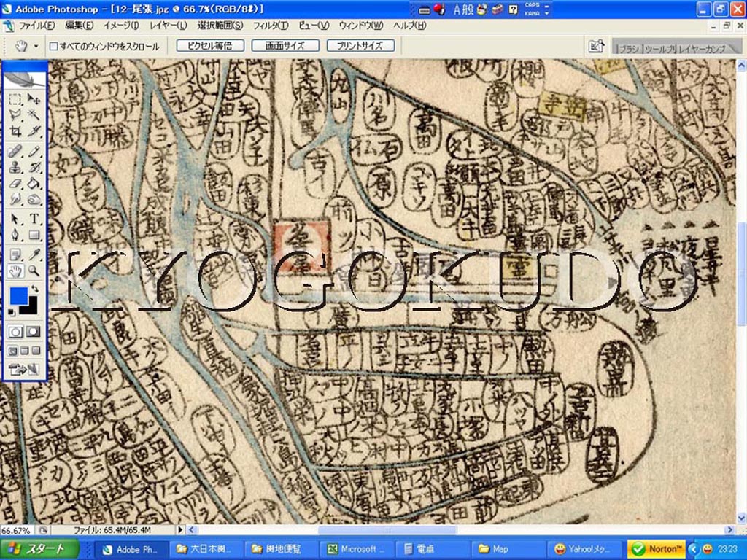The image size is (747, 560).
Task: Open the フィルタ (Filter) menu
Action: [270, 26]
